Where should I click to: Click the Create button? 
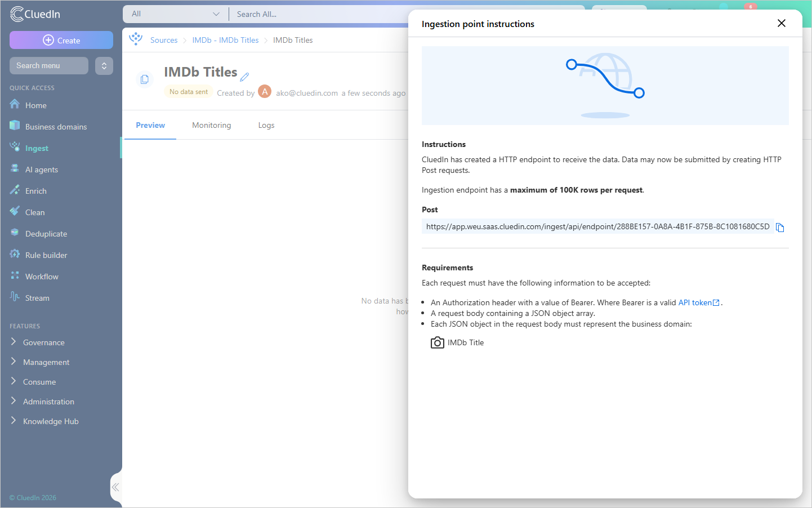(61, 40)
